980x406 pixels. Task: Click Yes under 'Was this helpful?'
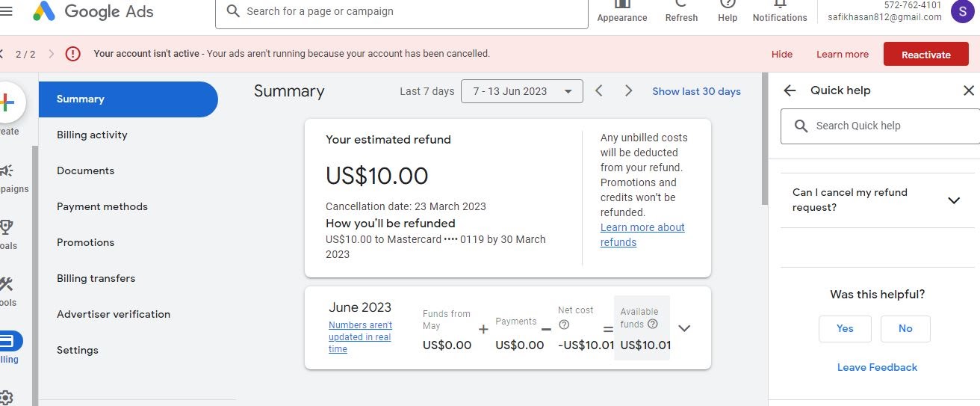click(845, 328)
